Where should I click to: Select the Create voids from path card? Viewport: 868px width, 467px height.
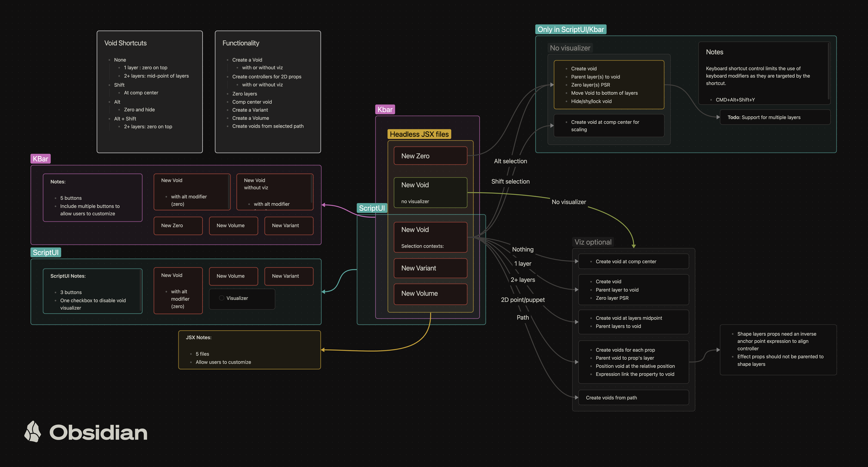[x=634, y=397]
